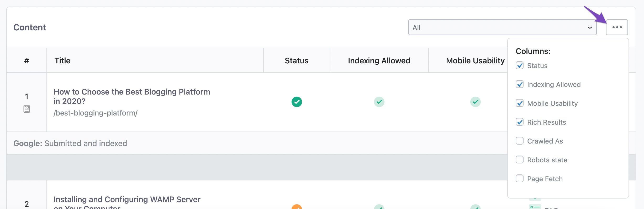Image resolution: width=644 pixels, height=209 pixels.
Task: Click the Status column header
Action: tap(297, 60)
